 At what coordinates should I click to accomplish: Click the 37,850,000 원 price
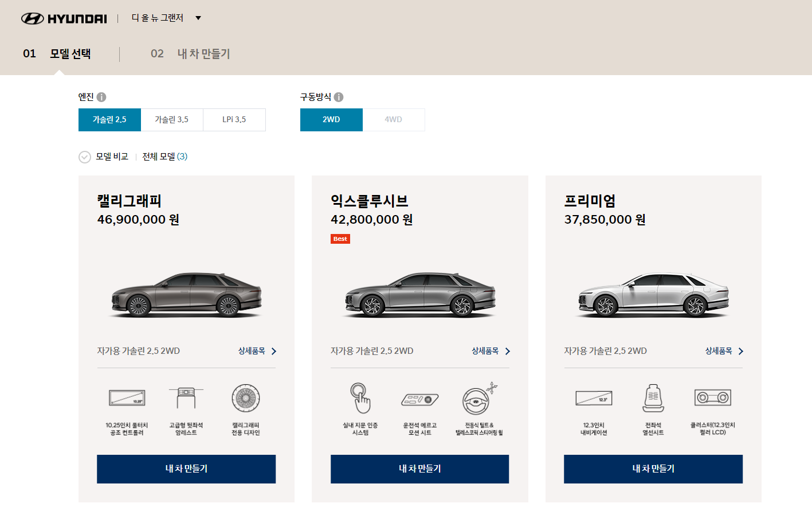(605, 220)
